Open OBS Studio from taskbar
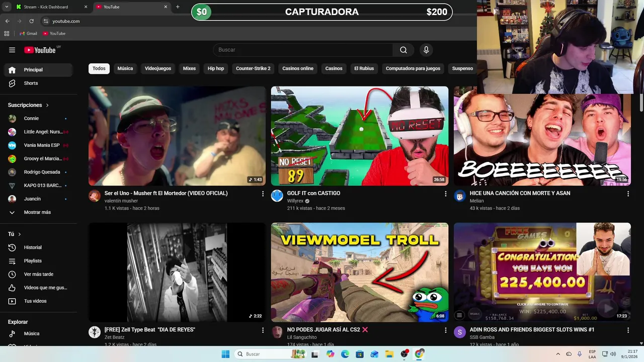The height and width of the screenshot is (362, 644). point(404,354)
